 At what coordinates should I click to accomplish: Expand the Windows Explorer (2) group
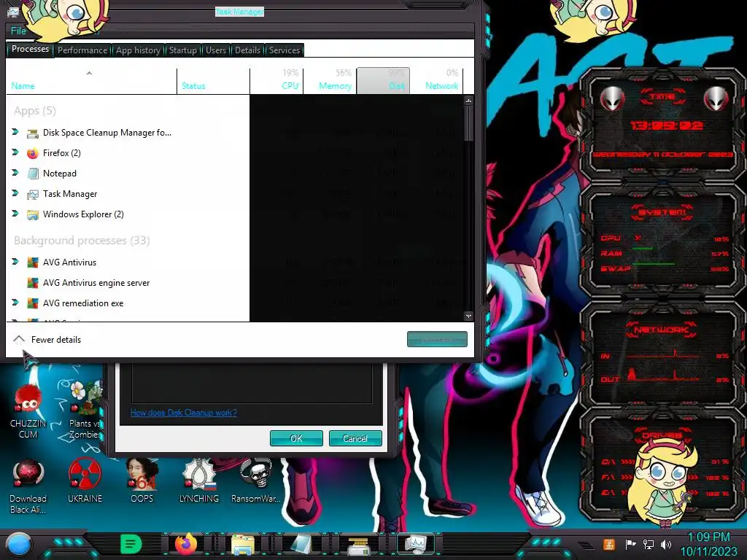pyautogui.click(x=15, y=214)
